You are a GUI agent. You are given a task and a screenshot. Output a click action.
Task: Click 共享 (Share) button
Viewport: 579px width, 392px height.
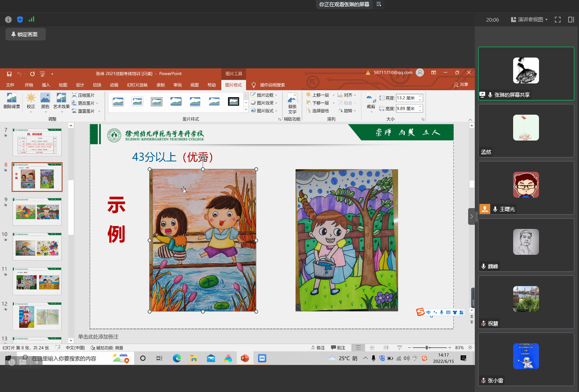(x=461, y=85)
